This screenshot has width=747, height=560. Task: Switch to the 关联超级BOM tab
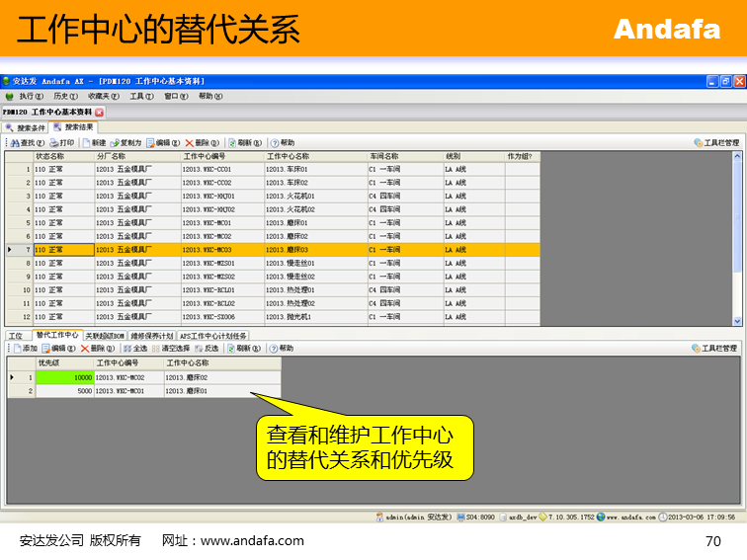105,336
